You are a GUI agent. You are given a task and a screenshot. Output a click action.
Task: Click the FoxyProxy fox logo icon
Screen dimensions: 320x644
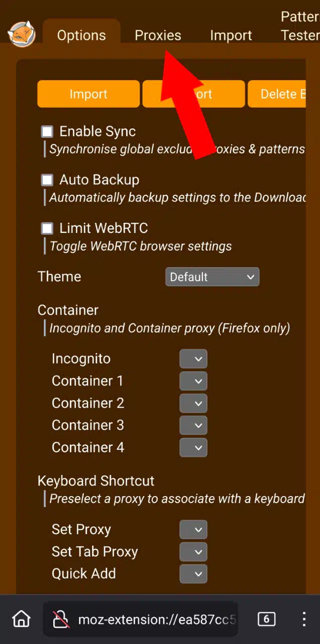click(x=21, y=34)
